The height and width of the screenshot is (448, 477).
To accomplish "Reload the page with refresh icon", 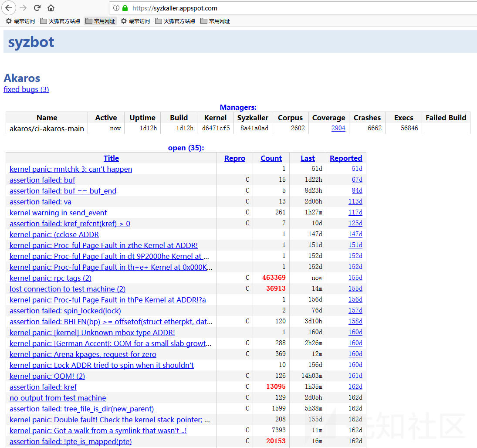I will (x=37, y=8).
